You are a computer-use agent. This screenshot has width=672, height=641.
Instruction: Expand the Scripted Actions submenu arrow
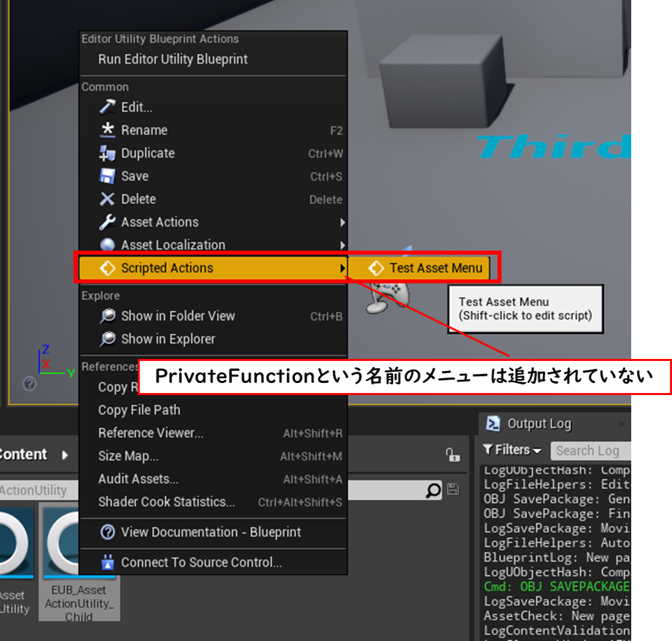pyautogui.click(x=342, y=268)
